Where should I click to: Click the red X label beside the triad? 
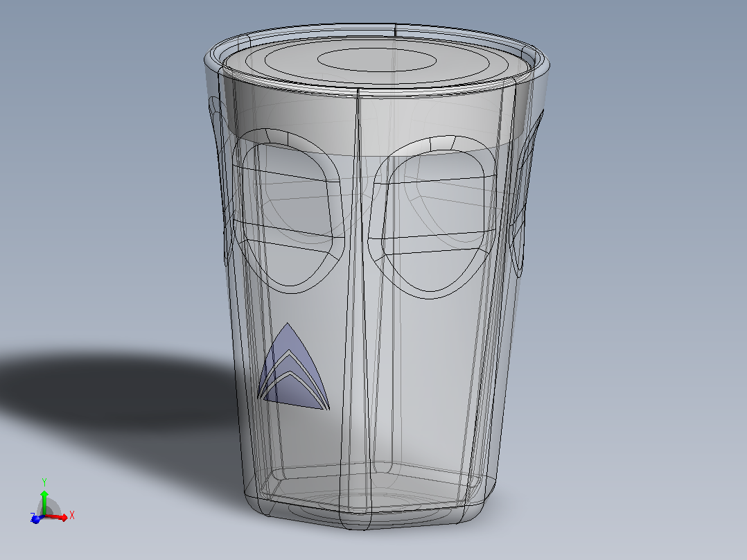click(72, 515)
